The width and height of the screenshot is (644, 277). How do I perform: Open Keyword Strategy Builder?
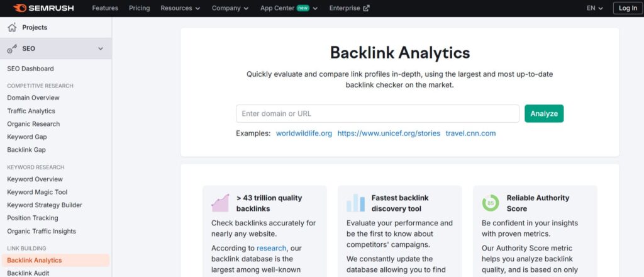pyautogui.click(x=45, y=205)
